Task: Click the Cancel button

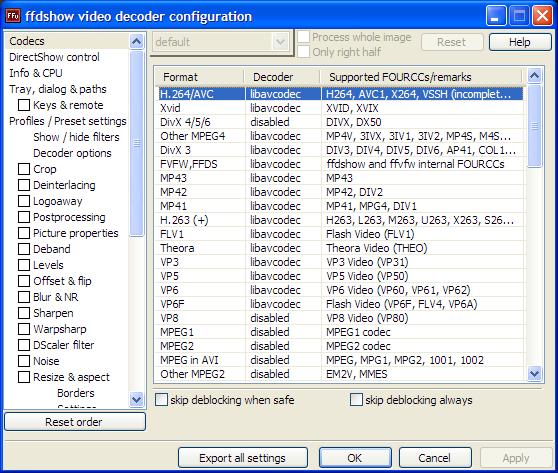Action: coord(435,458)
